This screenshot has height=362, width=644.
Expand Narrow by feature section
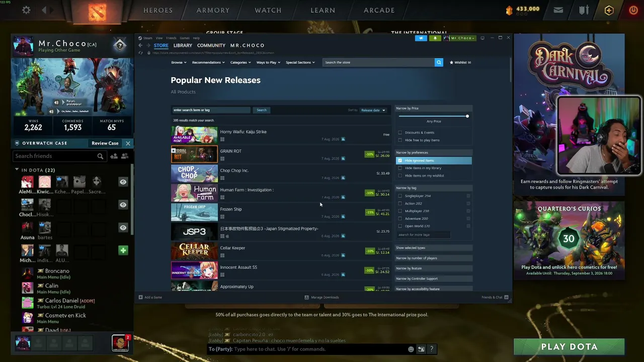click(x=433, y=268)
